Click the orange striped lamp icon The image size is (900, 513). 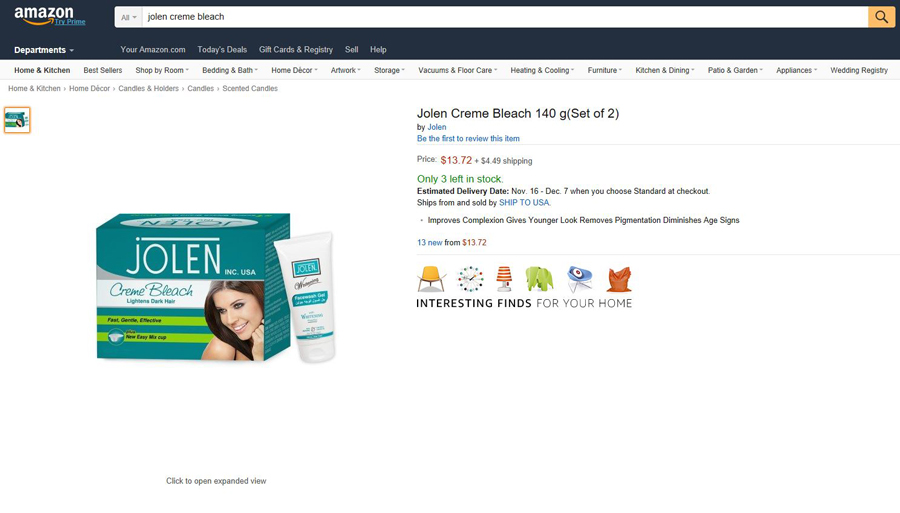click(504, 279)
